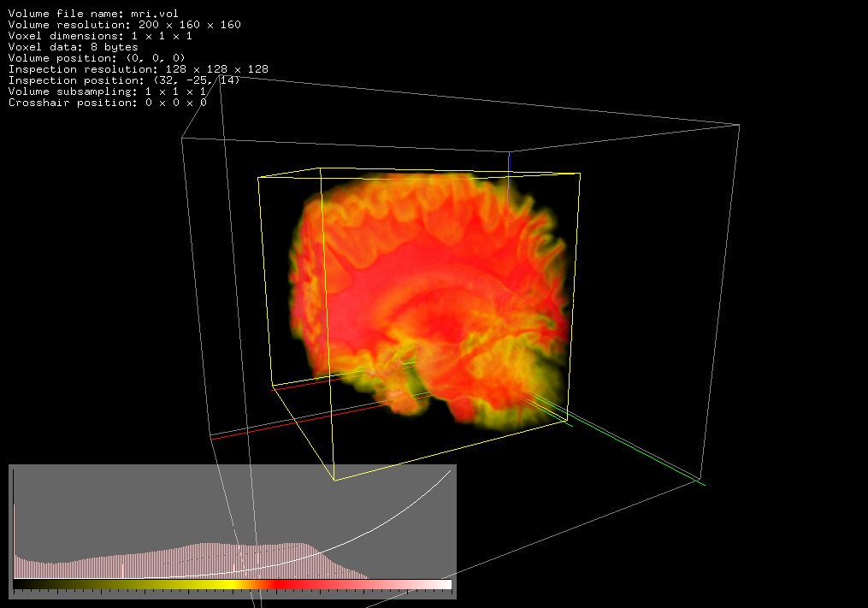This screenshot has height=608, width=868.
Task: Click the "Volume subsampling: 1 x 1 x 1" line
Action: pos(107,91)
